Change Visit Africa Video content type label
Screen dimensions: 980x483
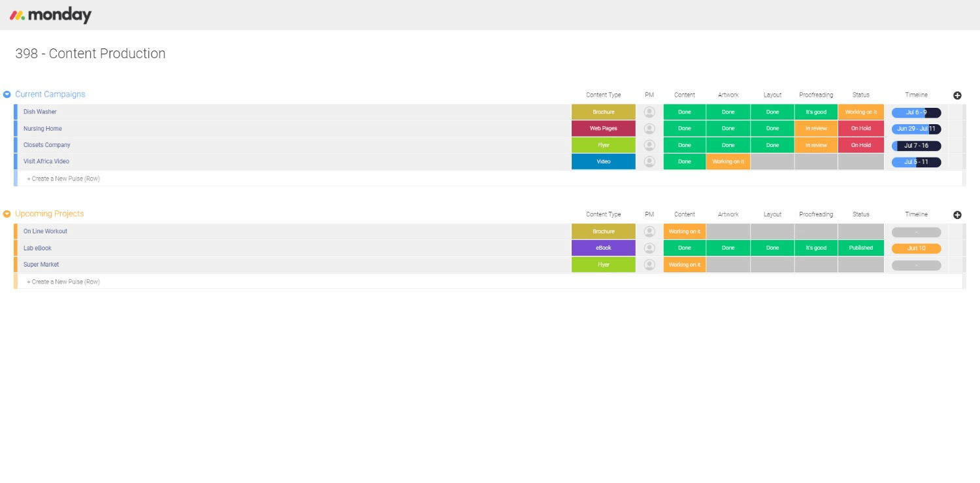point(604,161)
